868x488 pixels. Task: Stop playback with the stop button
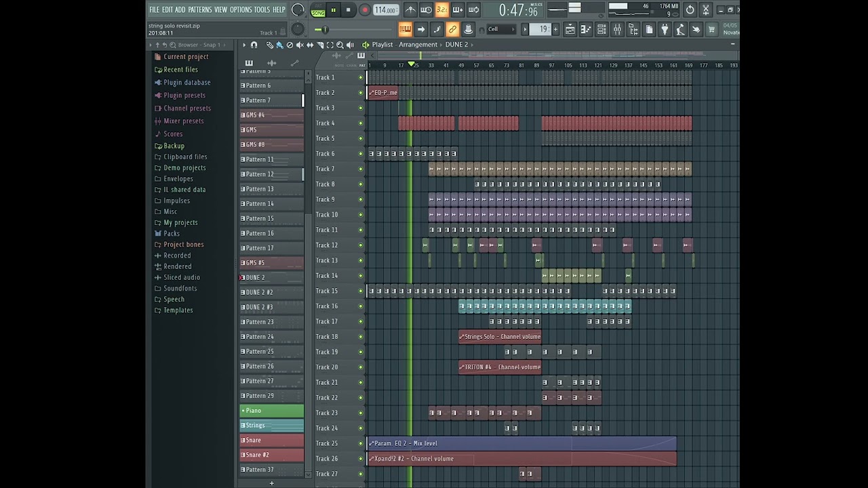point(349,9)
